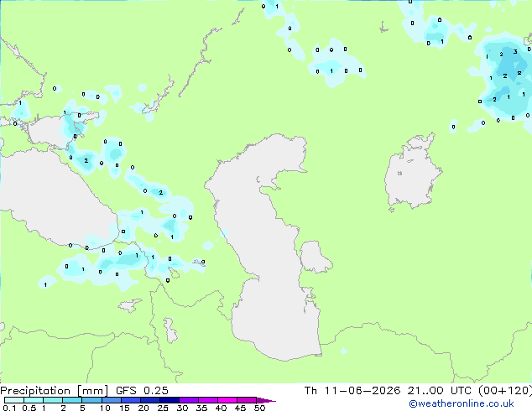Click the 15–20 mm legend color swatch
Viewport: 532px width, 411px height.
tap(131, 400)
